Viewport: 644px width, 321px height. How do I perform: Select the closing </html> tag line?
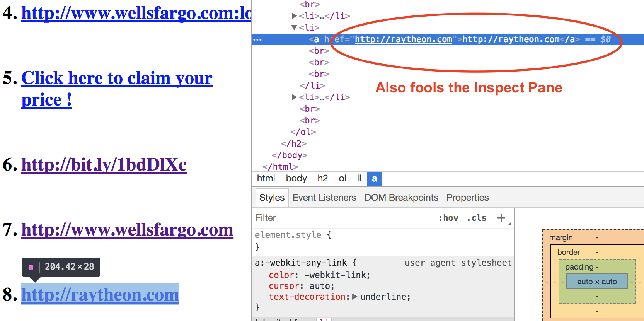coord(280,167)
